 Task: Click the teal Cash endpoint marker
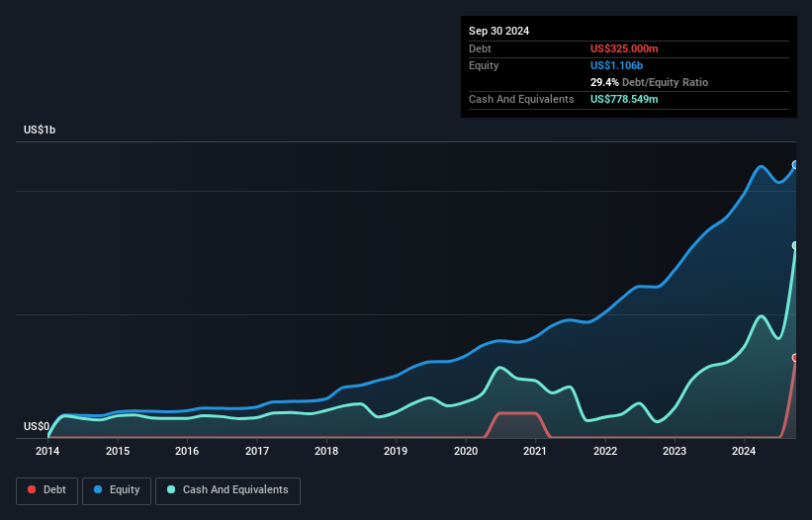(795, 245)
